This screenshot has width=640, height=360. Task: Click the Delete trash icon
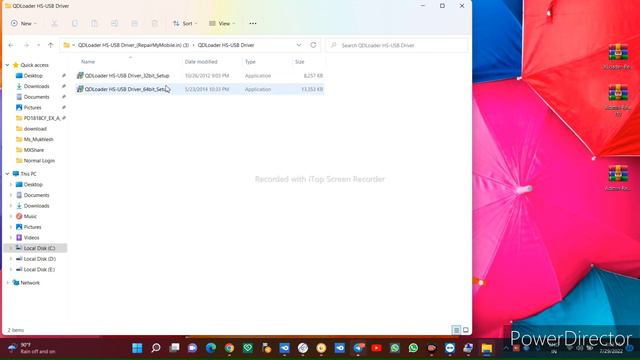[x=155, y=23]
